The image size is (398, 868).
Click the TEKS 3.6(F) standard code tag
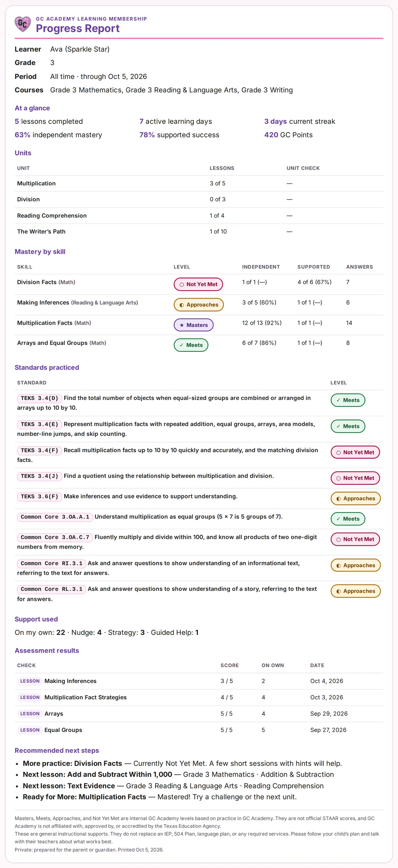pyautogui.click(x=39, y=496)
